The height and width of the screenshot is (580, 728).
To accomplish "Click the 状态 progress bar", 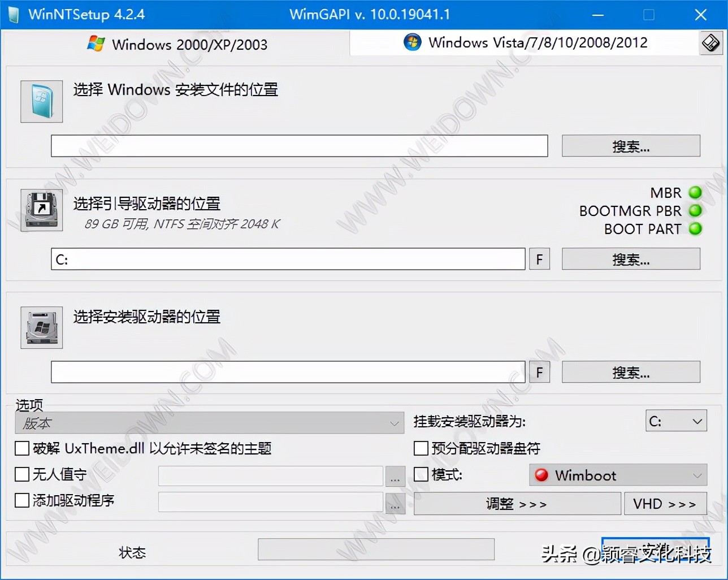I will [x=375, y=549].
